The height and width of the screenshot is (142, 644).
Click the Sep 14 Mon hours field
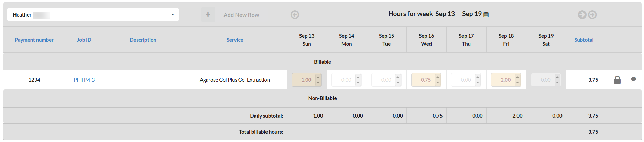[344, 80]
